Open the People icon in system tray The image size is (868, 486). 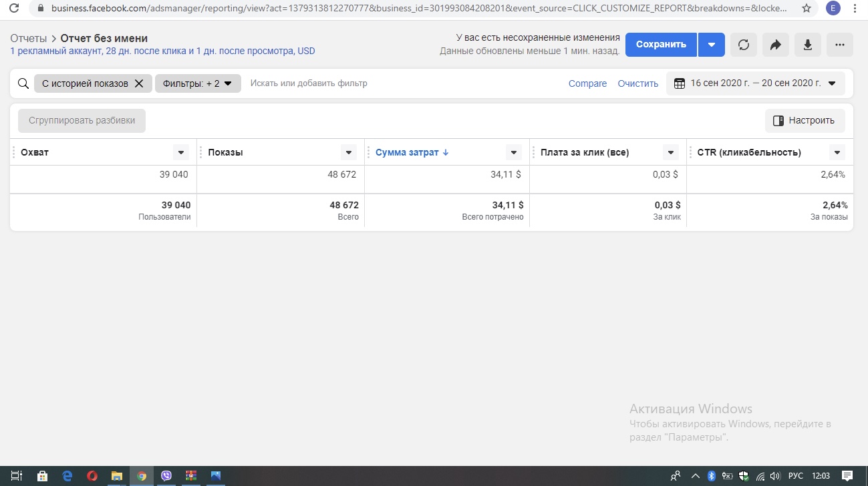(676, 476)
